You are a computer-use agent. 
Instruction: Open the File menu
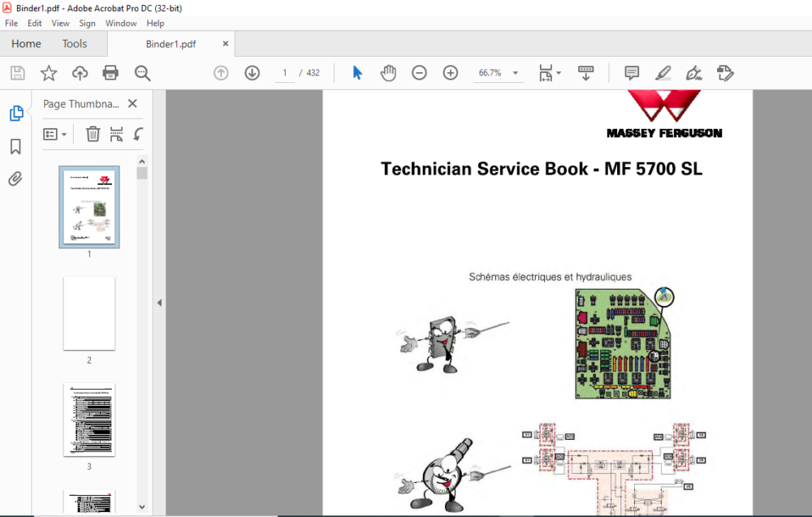(11, 24)
